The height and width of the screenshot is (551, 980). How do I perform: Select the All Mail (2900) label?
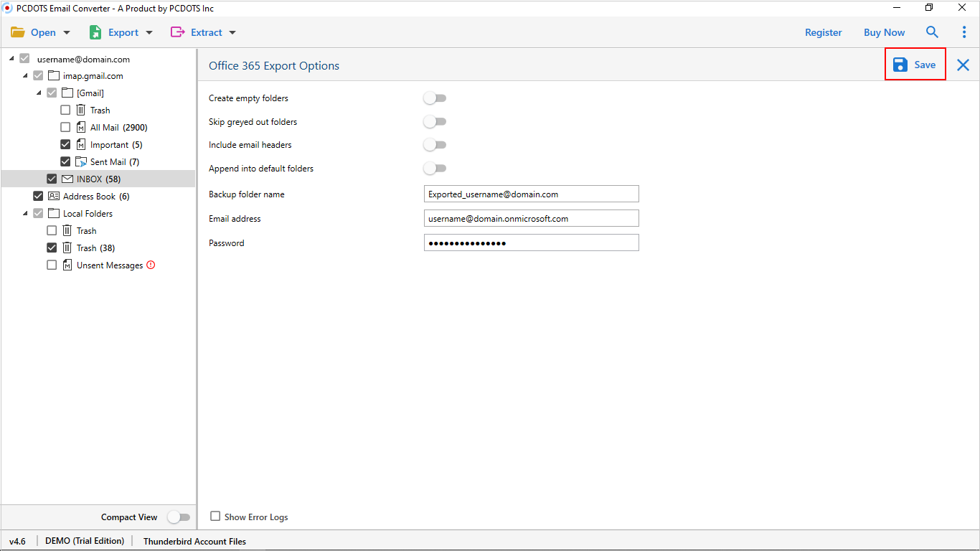tap(119, 127)
